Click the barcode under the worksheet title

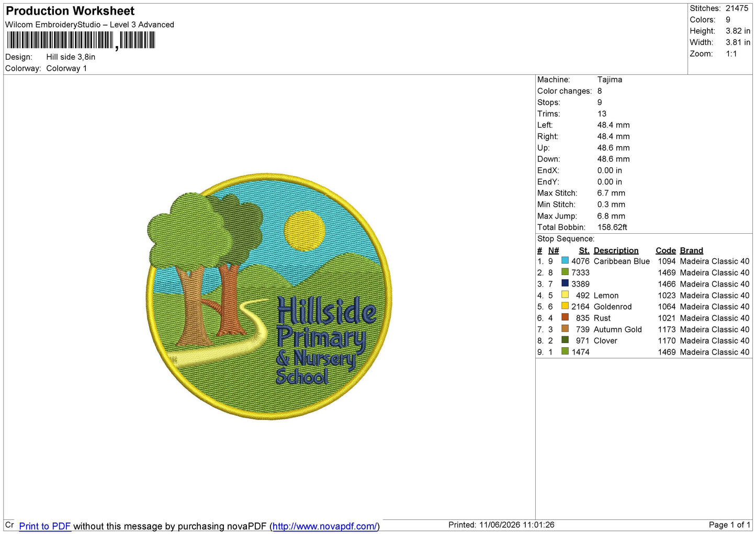point(81,40)
